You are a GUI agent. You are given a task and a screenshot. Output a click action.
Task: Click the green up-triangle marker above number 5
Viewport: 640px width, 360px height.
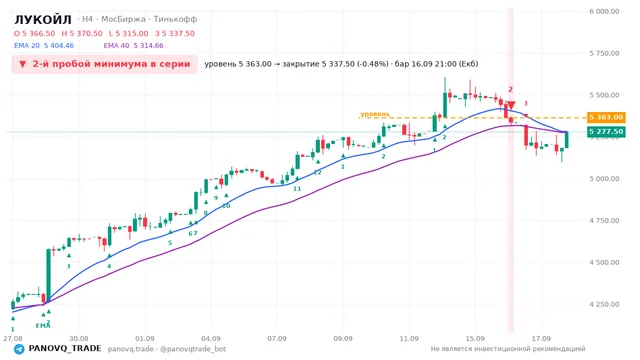[171, 232]
